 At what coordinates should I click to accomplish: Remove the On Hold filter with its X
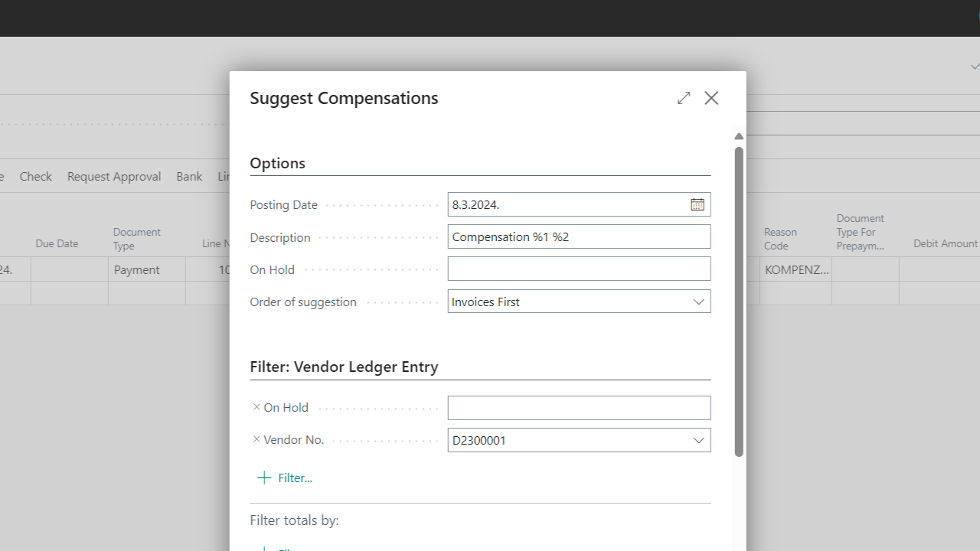(256, 407)
